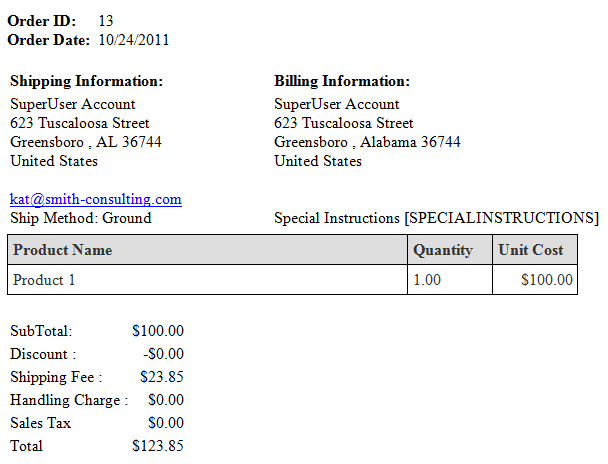Click the Handling Charge value

click(x=166, y=400)
